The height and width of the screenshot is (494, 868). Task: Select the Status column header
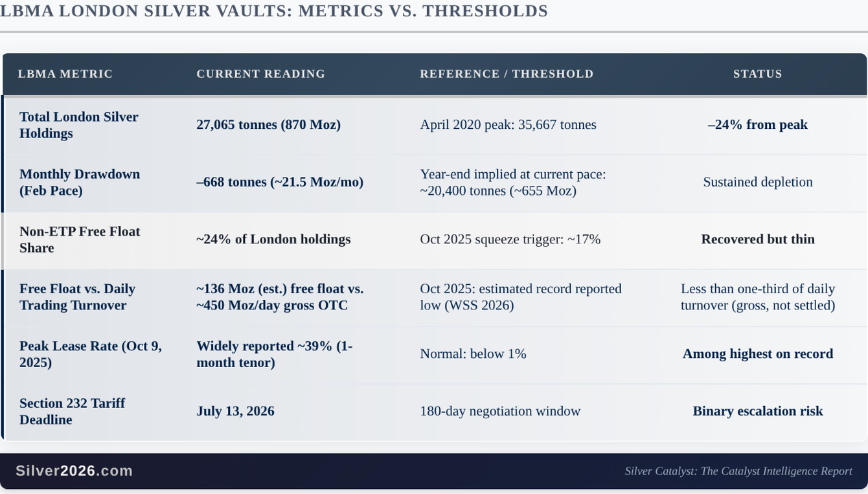[x=757, y=74]
